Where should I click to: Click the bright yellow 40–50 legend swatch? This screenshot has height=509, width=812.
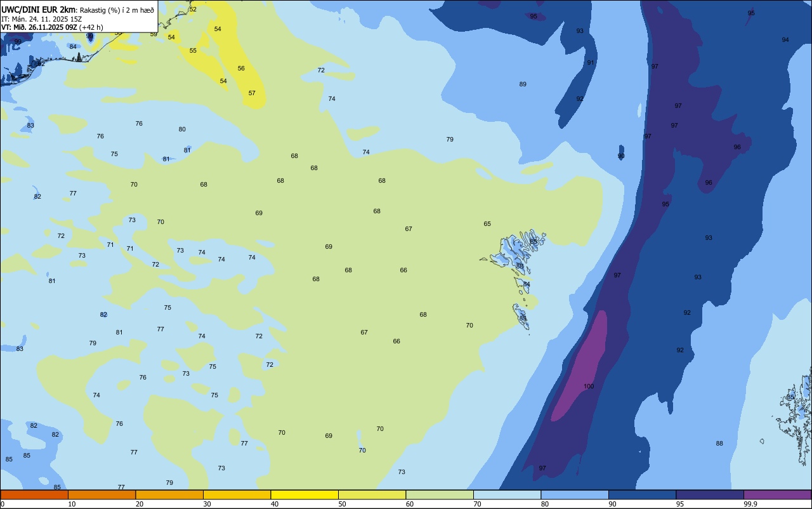(x=304, y=494)
